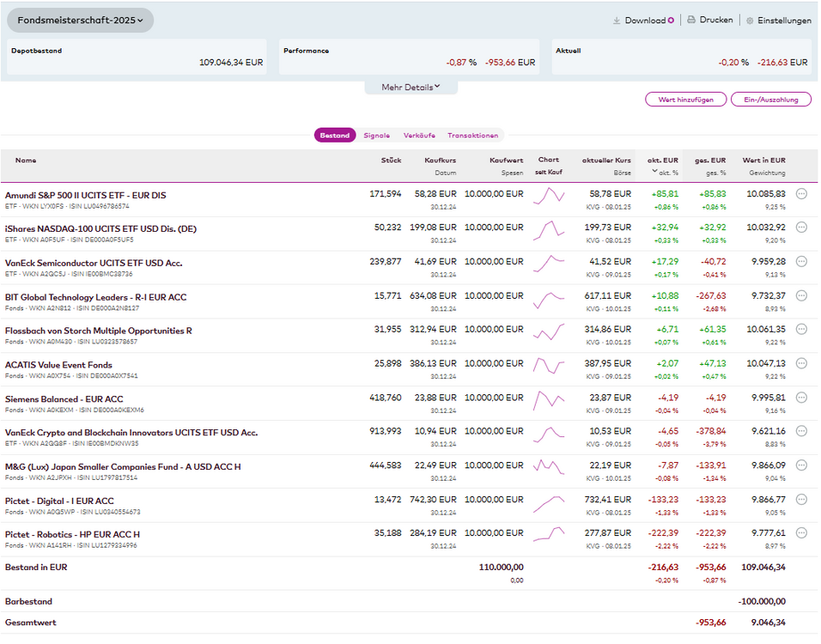Switch to the Signale tab
This screenshot has height=644, width=821.
376,136
